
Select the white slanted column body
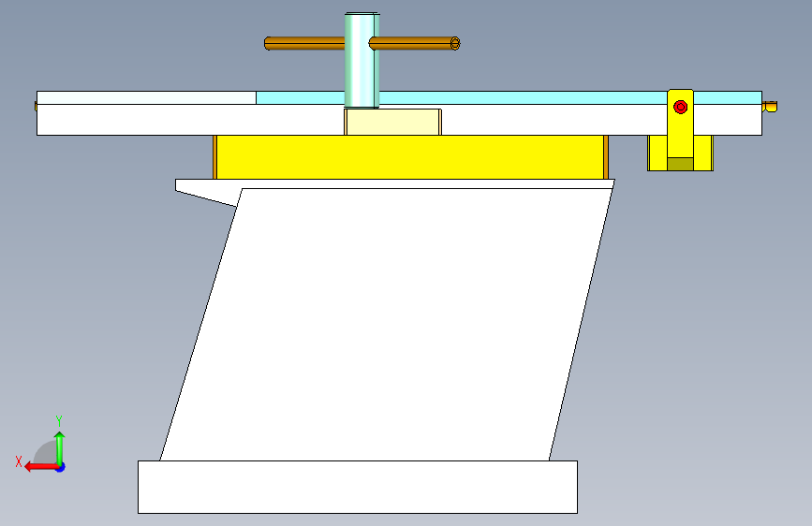click(x=386, y=325)
